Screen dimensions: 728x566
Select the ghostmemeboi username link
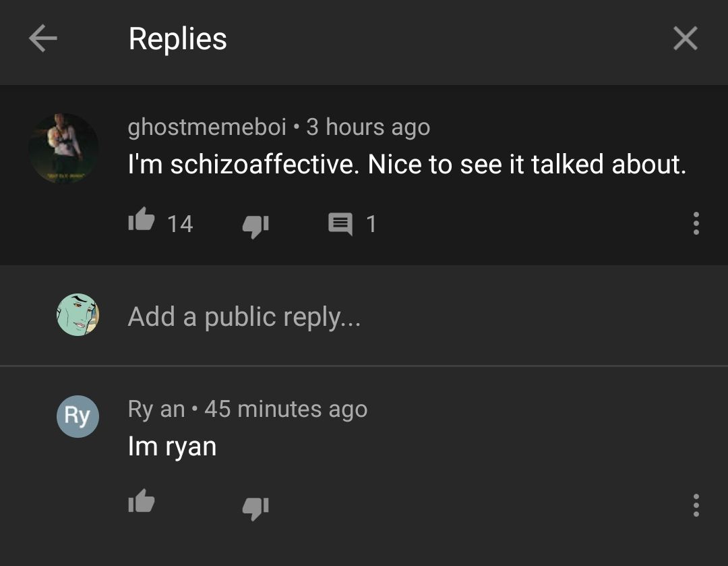(206, 127)
